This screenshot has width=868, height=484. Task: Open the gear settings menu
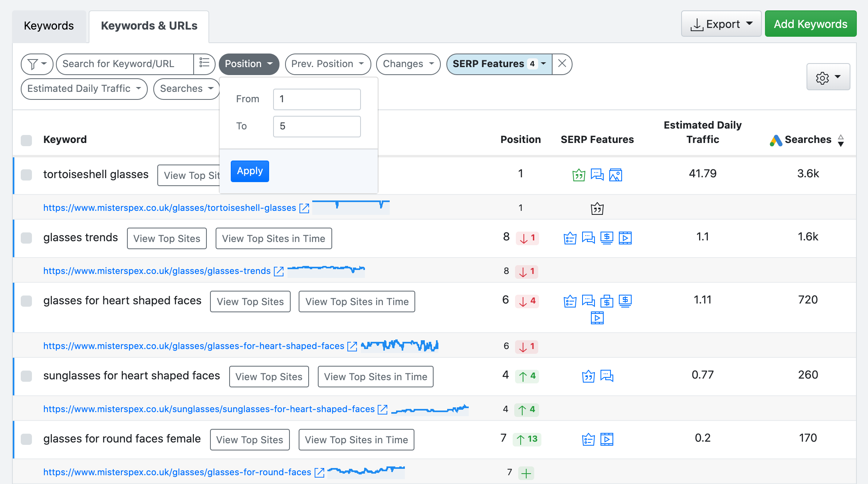point(828,77)
